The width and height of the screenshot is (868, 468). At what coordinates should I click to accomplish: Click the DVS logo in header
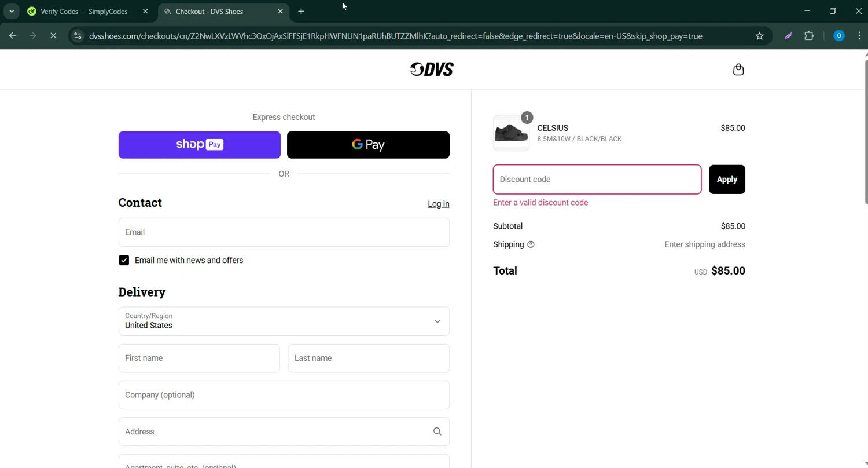click(432, 70)
